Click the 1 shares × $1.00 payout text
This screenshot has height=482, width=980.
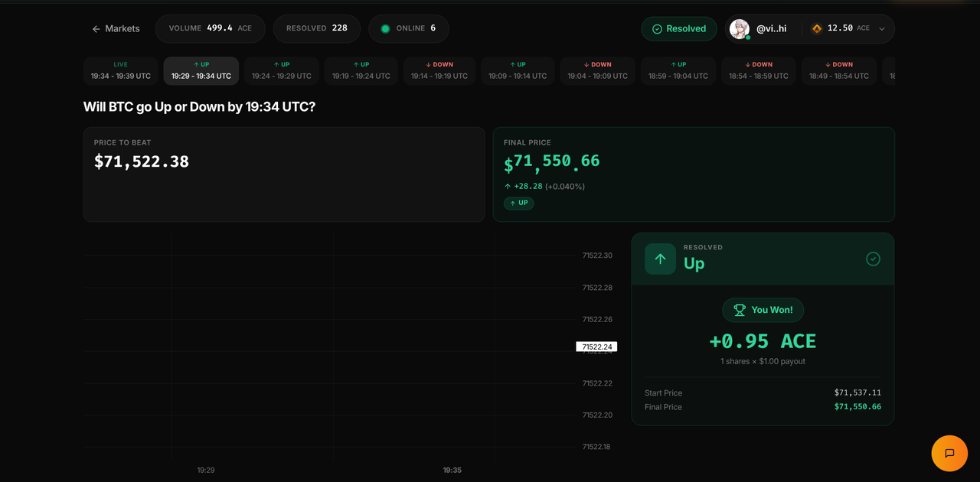tap(763, 361)
